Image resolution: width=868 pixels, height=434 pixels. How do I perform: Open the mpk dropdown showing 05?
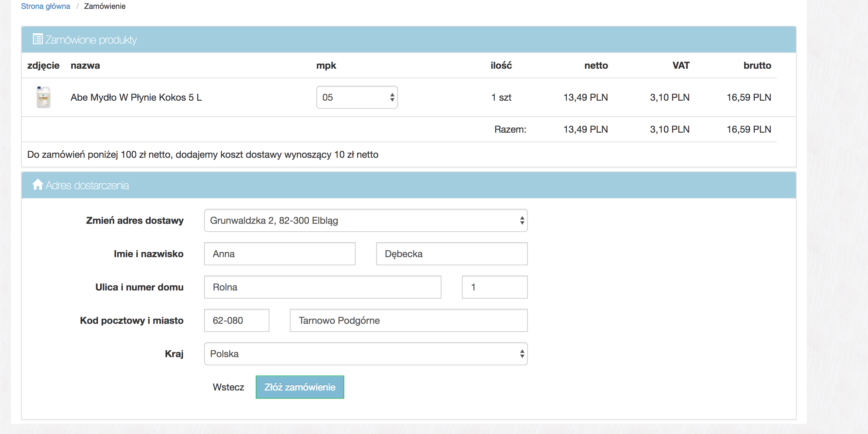pos(357,97)
